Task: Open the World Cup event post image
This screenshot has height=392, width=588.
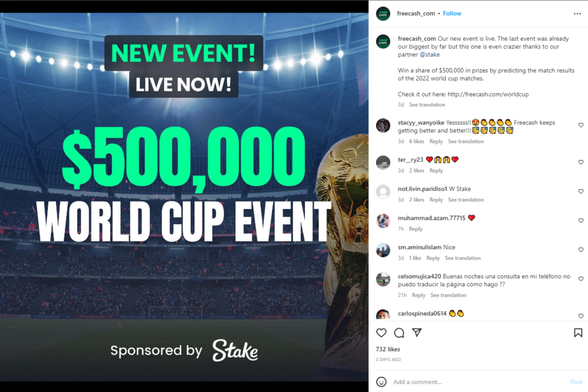Action: (x=184, y=197)
